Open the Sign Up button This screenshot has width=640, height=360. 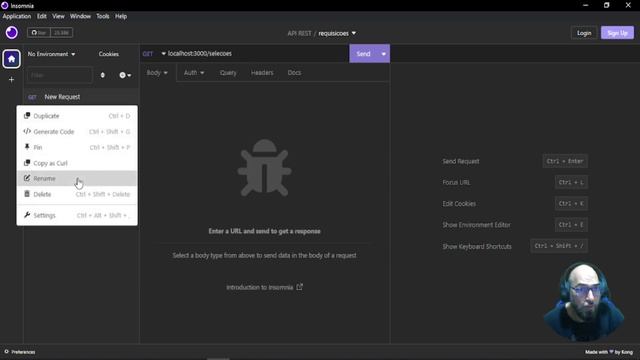(x=617, y=33)
